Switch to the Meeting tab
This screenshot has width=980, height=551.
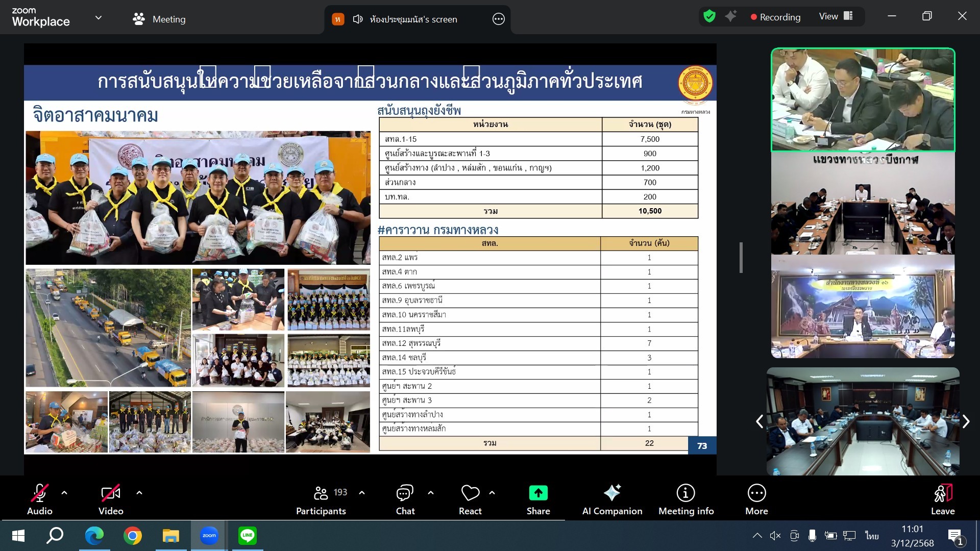159,19
